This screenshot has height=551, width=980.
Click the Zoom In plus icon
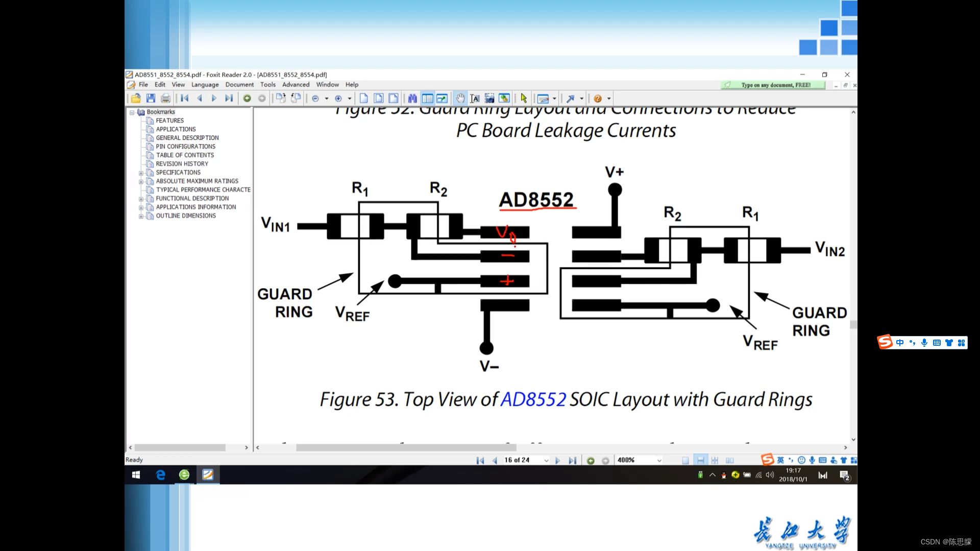338,99
